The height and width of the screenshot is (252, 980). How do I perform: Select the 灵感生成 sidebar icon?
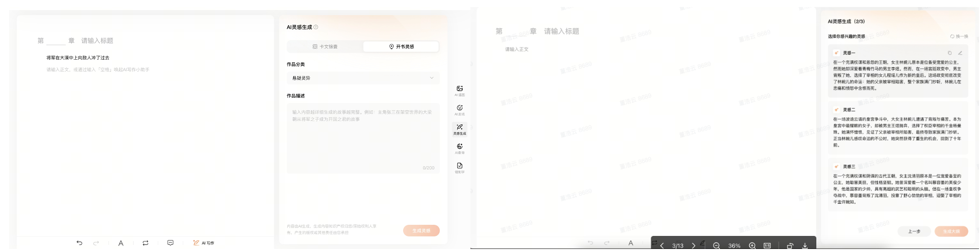[459, 129]
